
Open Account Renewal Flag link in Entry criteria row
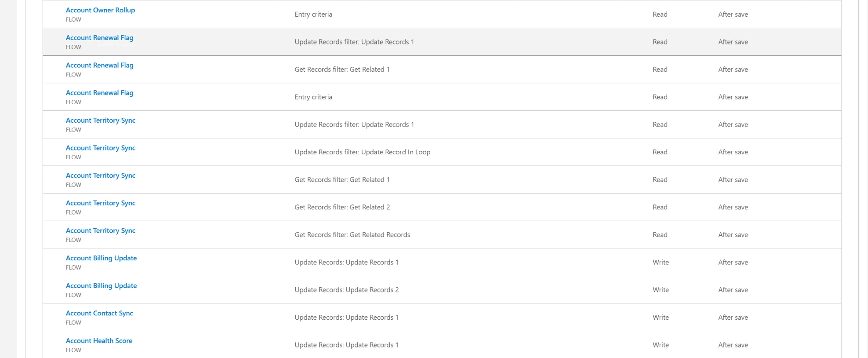[x=100, y=93]
